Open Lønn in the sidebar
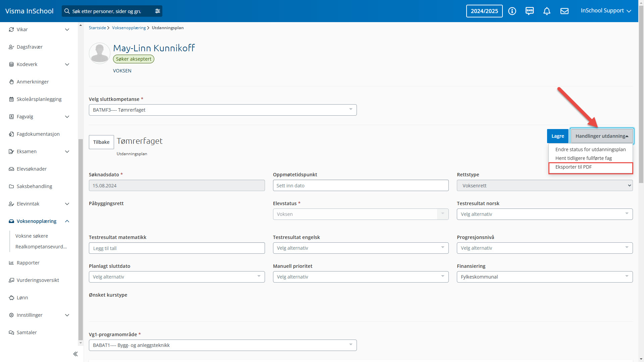Screen dimensions: 644x362 coord(22,298)
